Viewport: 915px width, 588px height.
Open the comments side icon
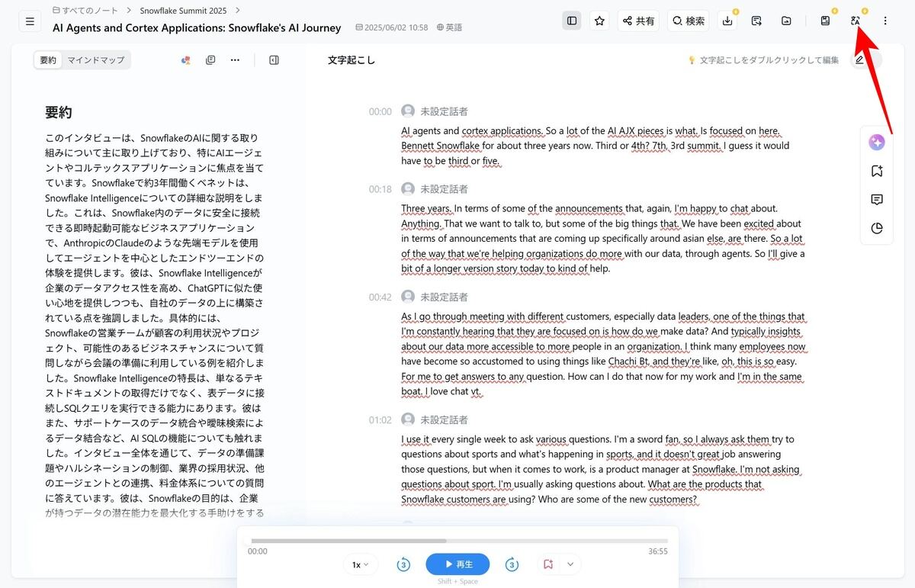877,200
